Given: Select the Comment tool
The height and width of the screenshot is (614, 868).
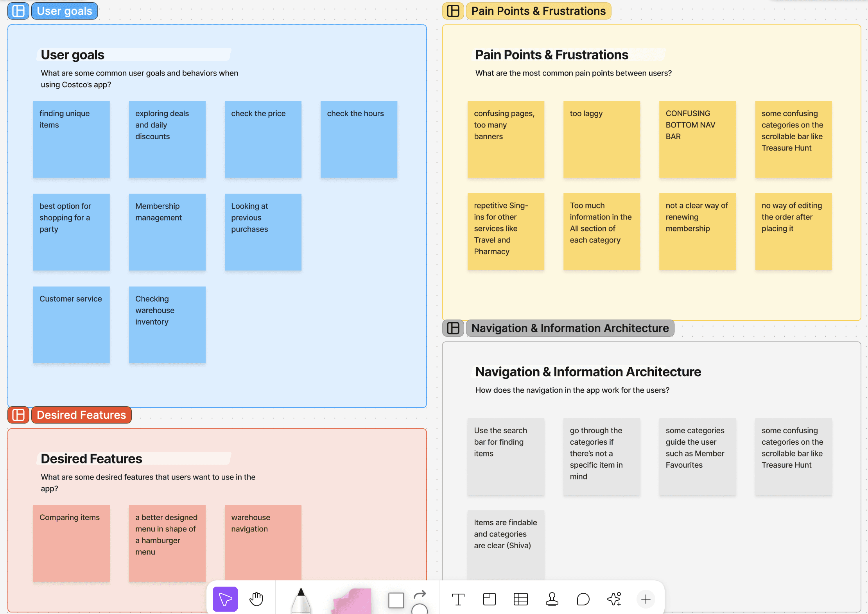Looking at the screenshot, I should [583, 599].
